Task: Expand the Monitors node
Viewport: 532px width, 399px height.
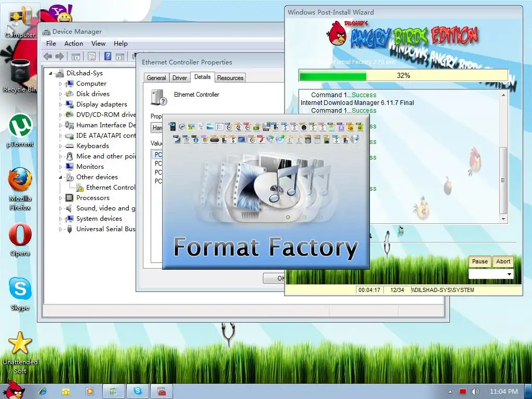Action: [61, 167]
